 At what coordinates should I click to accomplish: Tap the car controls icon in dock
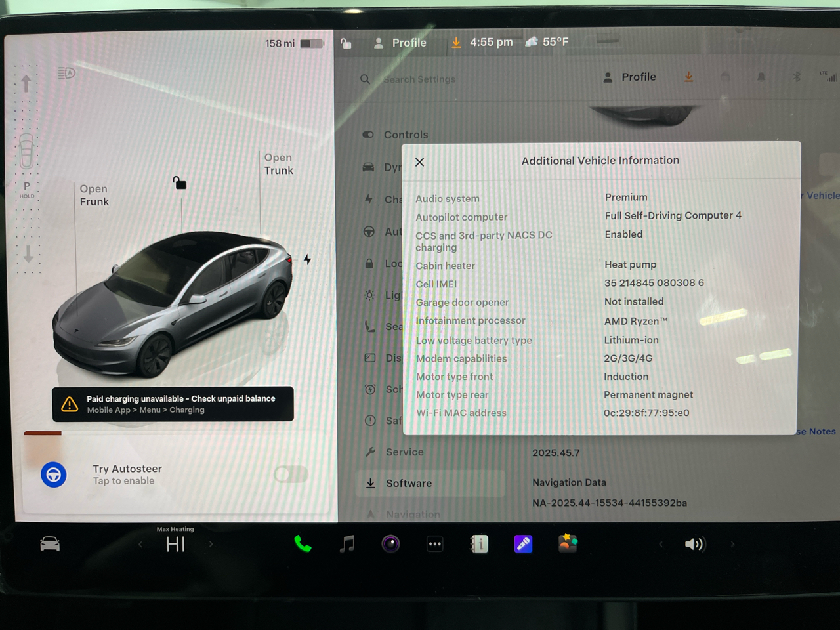[50, 544]
